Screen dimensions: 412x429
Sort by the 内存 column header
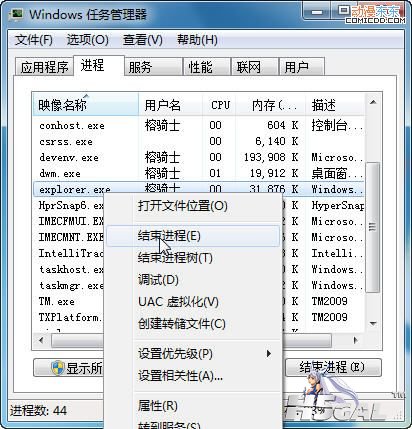(x=271, y=105)
